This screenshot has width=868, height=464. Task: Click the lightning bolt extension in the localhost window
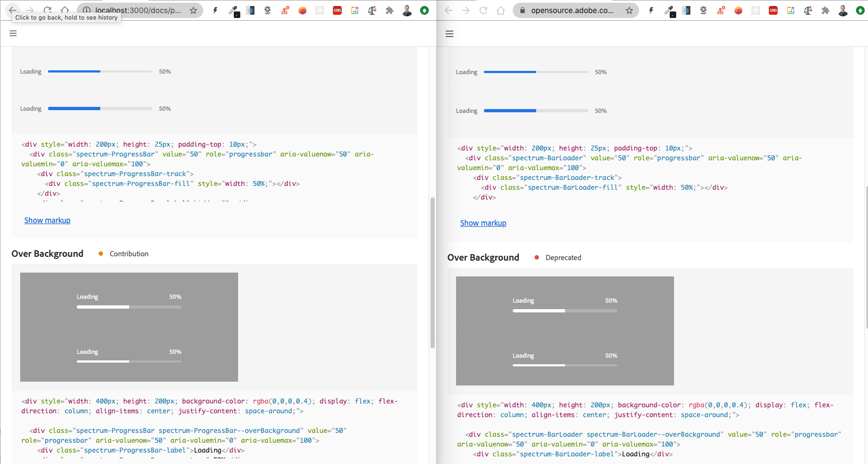(215, 10)
